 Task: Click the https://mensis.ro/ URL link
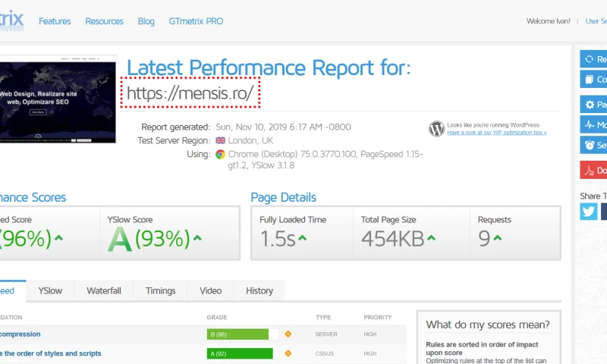click(x=190, y=93)
